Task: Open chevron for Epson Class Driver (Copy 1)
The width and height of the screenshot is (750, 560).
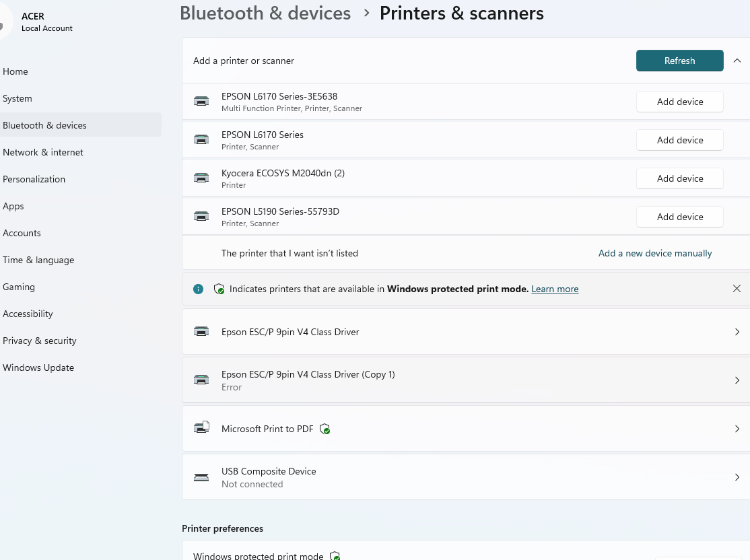Action: (x=737, y=380)
